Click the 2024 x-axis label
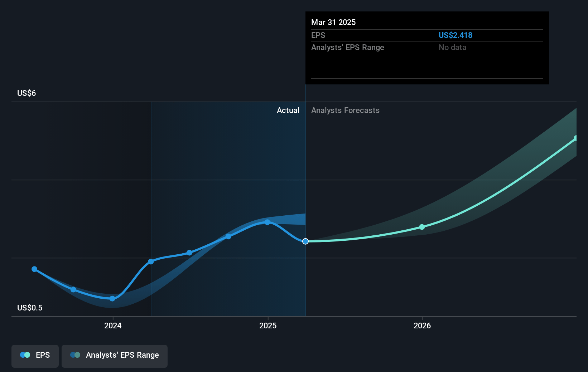Viewport: 588px width, 372px height. pos(113,325)
